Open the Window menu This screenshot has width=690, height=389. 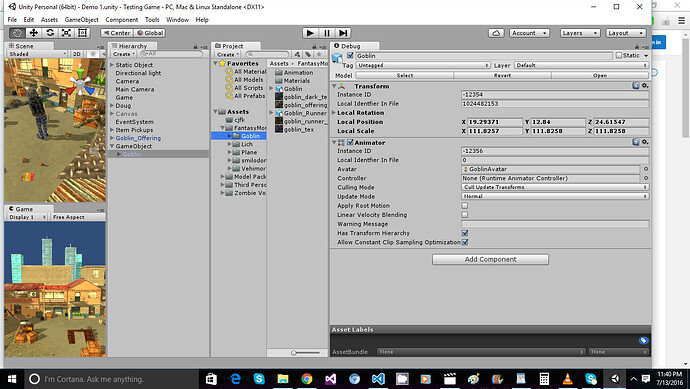177,20
